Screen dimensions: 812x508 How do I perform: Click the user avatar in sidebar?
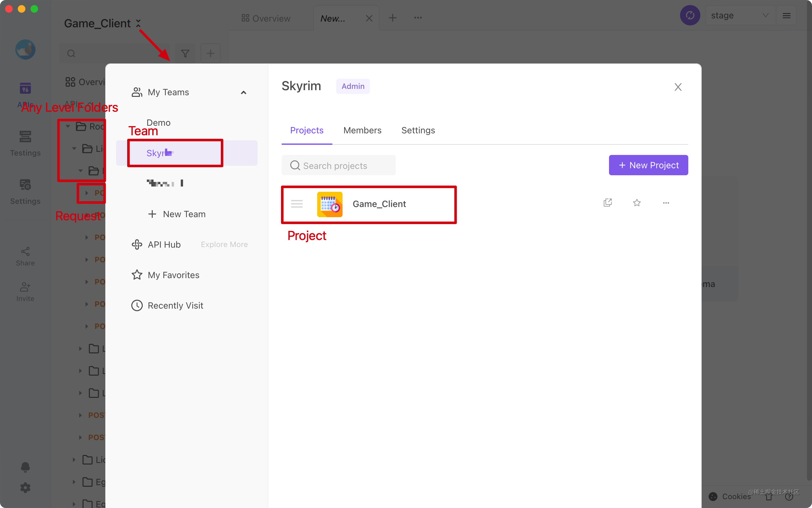(25, 50)
